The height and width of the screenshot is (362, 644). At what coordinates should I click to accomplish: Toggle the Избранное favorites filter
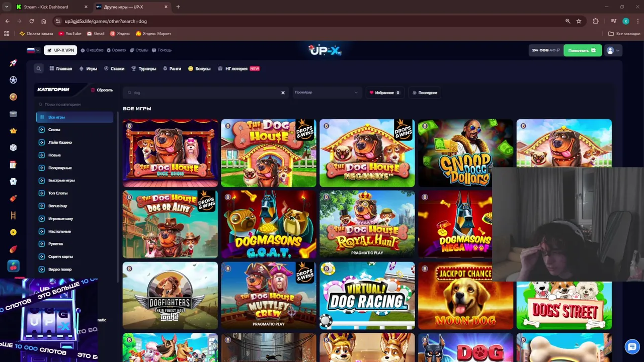[384, 93]
